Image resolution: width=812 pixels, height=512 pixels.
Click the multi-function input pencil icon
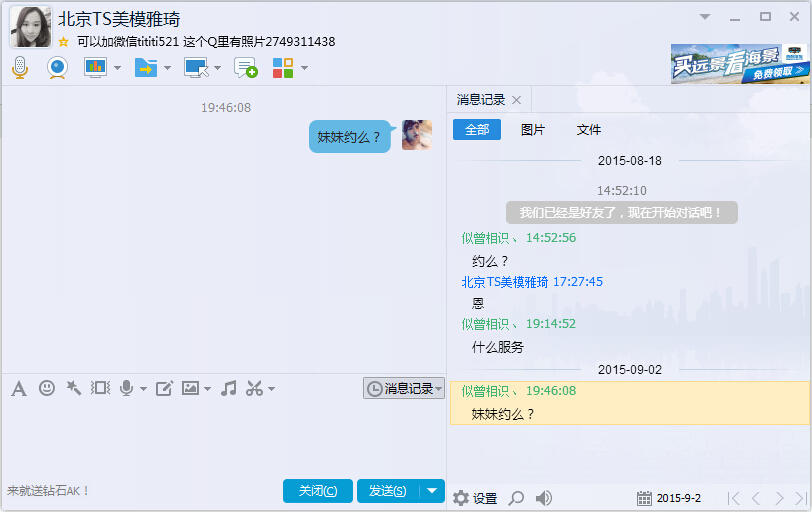[164, 388]
